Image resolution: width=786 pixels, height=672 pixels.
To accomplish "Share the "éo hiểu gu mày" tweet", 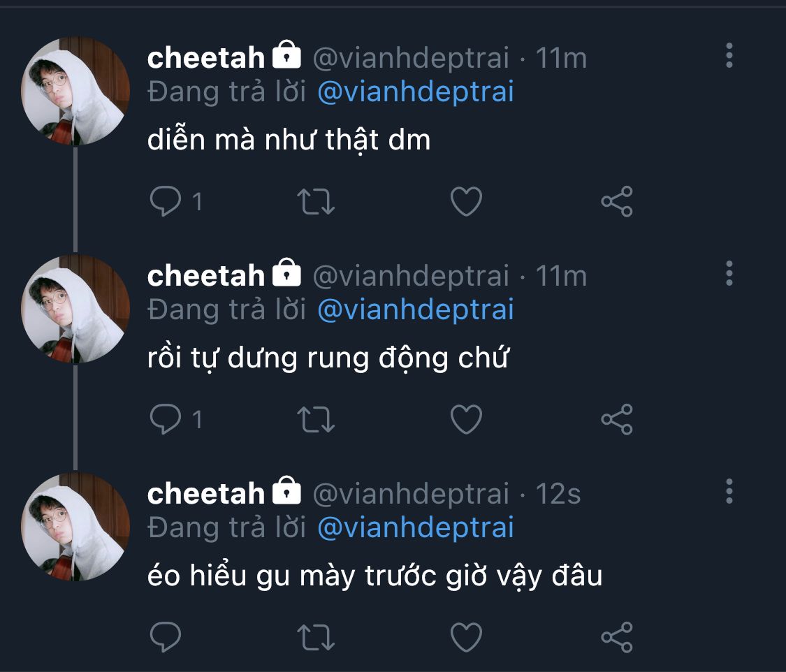I will tap(617, 636).
